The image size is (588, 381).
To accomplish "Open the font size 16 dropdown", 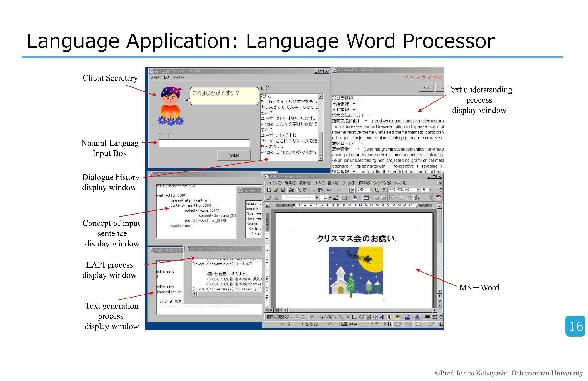I will [431, 190].
